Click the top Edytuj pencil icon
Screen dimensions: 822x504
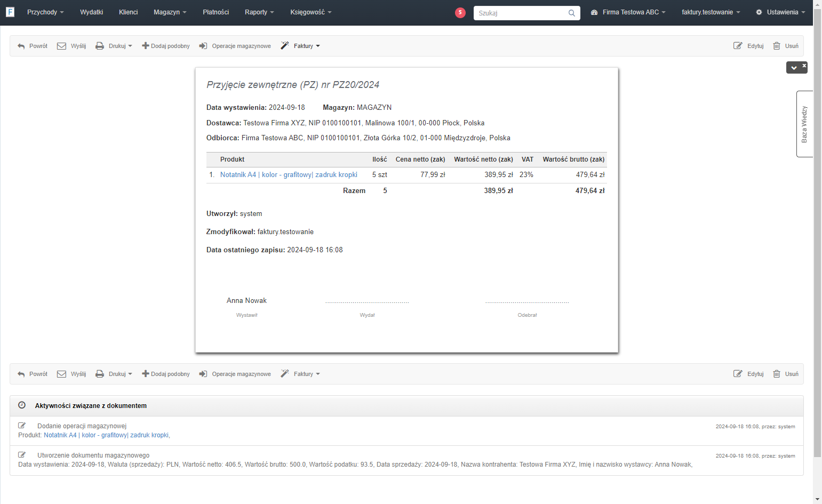click(738, 46)
